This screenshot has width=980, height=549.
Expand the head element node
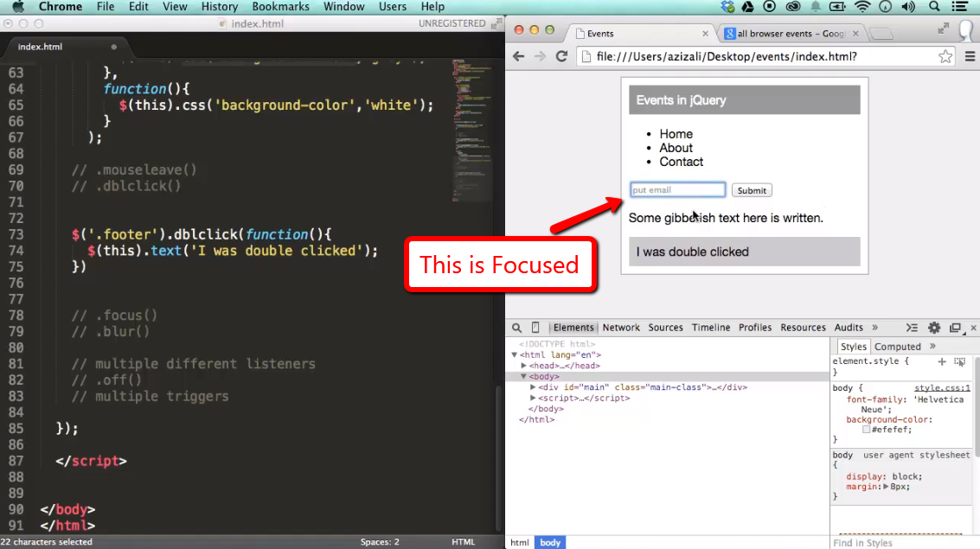[524, 366]
